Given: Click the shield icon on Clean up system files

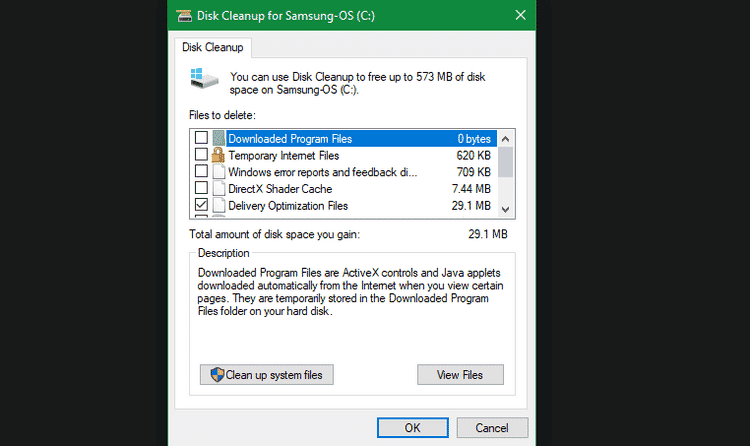Looking at the screenshot, I should pyautogui.click(x=217, y=375).
